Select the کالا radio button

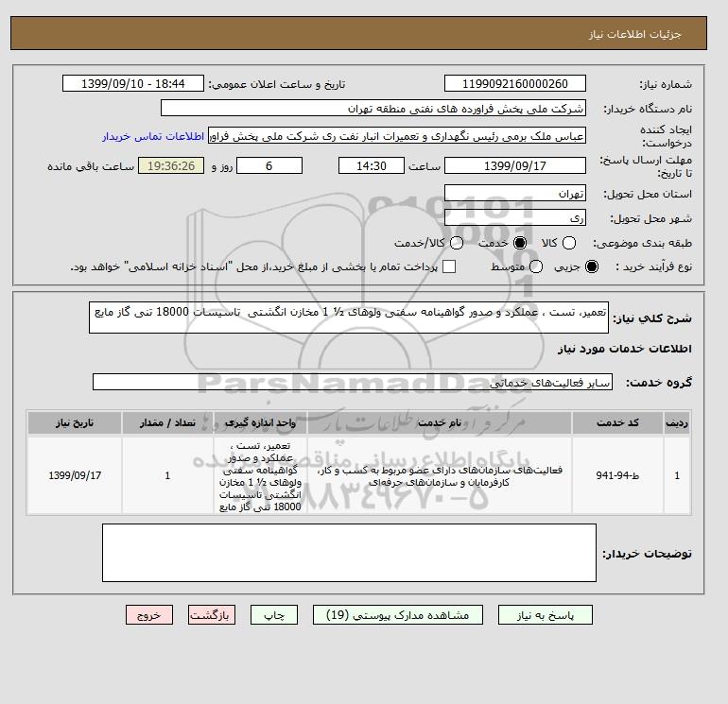pyautogui.click(x=569, y=243)
